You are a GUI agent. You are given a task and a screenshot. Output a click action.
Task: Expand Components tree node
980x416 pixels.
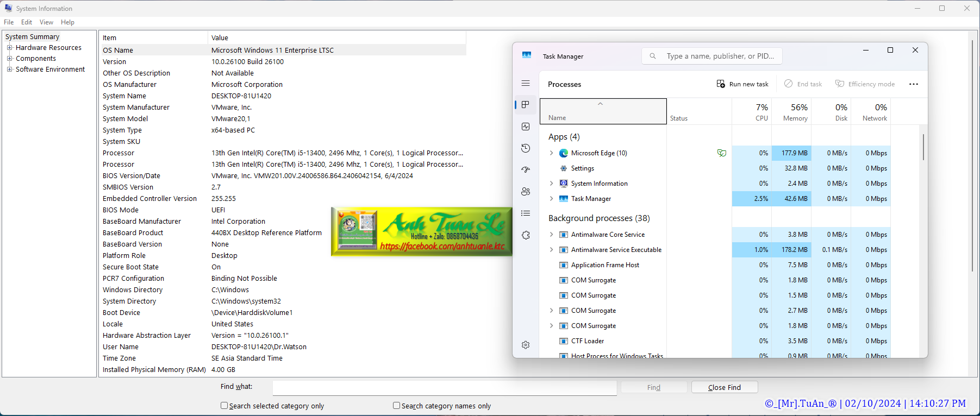(x=9, y=58)
